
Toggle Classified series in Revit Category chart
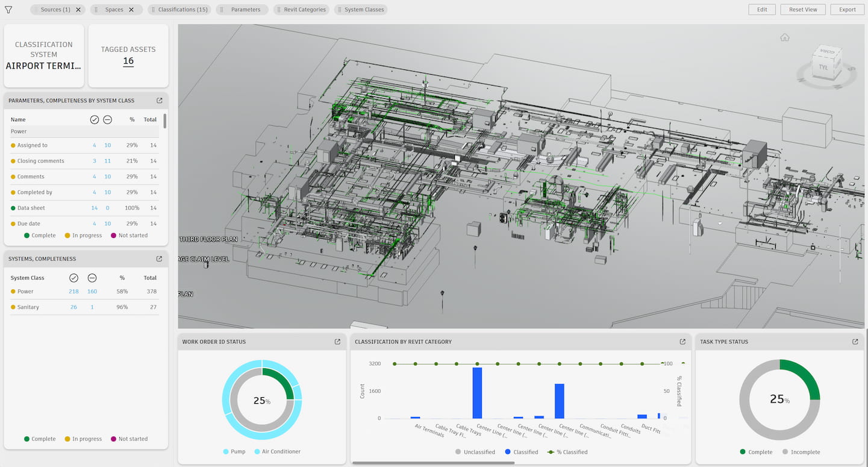522,453
